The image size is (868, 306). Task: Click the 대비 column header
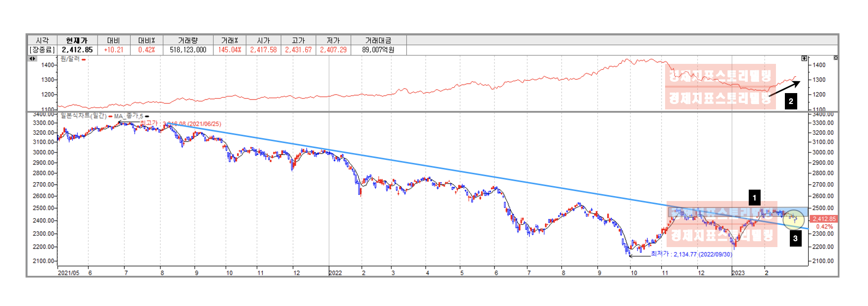[x=113, y=40]
